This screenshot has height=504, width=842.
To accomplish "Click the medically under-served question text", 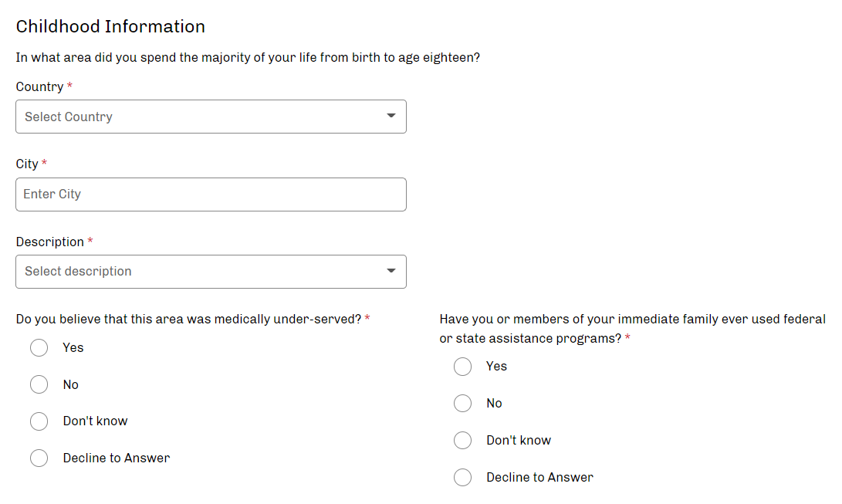I will [188, 320].
